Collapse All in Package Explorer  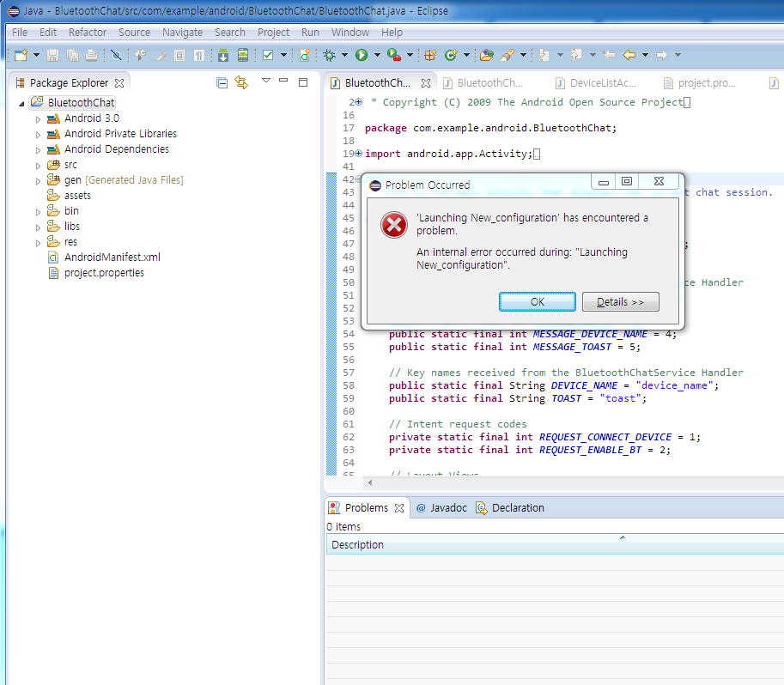point(222,83)
